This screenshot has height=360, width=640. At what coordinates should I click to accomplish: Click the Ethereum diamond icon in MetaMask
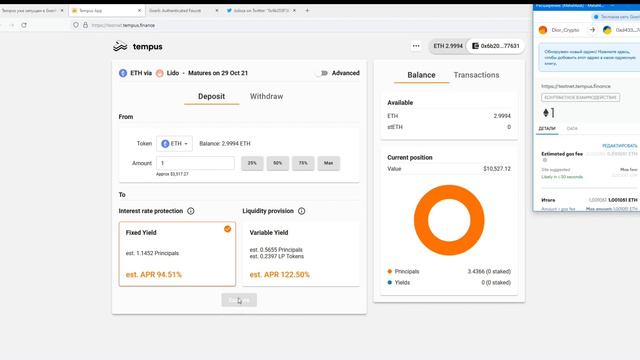(x=546, y=113)
